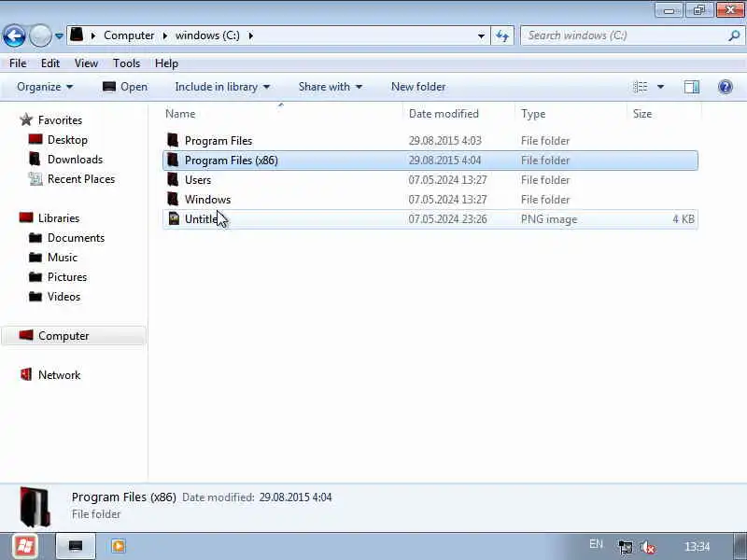Open Pictures library
The width and height of the screenshot is (747, 560).
[x=66, y=276]
